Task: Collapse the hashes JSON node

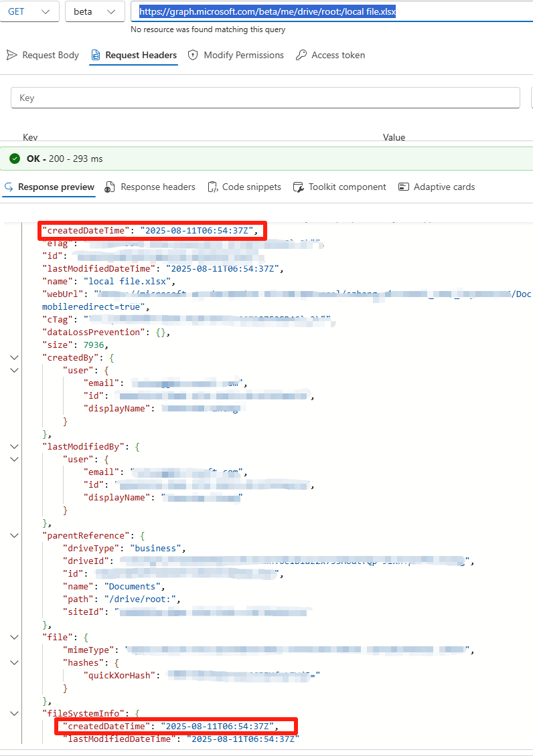Action: [x=15, y=663]
